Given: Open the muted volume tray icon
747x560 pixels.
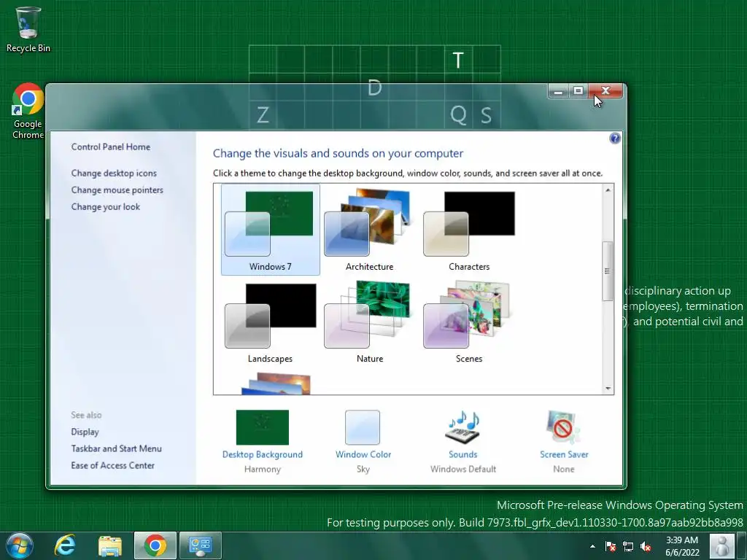Looking at the screenshot, I should [x=646, y=546].
